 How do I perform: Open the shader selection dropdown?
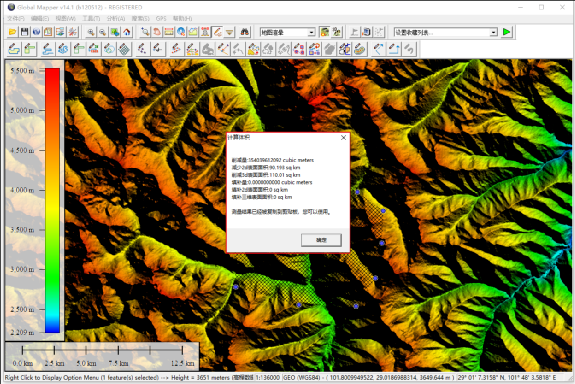click(288, 32)
